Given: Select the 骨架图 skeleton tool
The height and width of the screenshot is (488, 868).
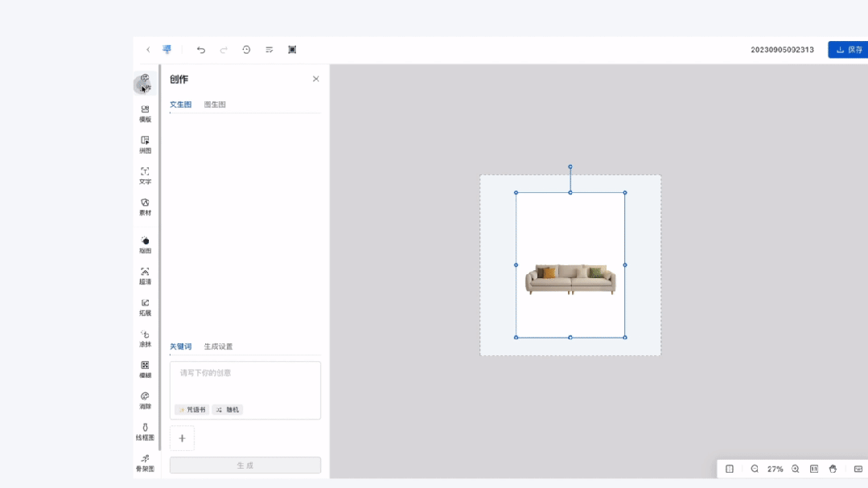Looking at the screenshot, I should (145, 462).
